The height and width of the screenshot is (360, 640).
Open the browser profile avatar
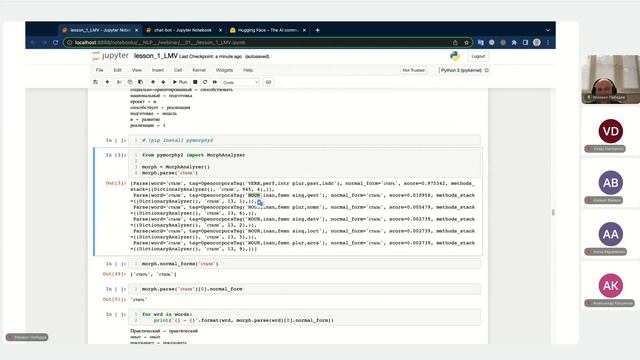(537, 42)
